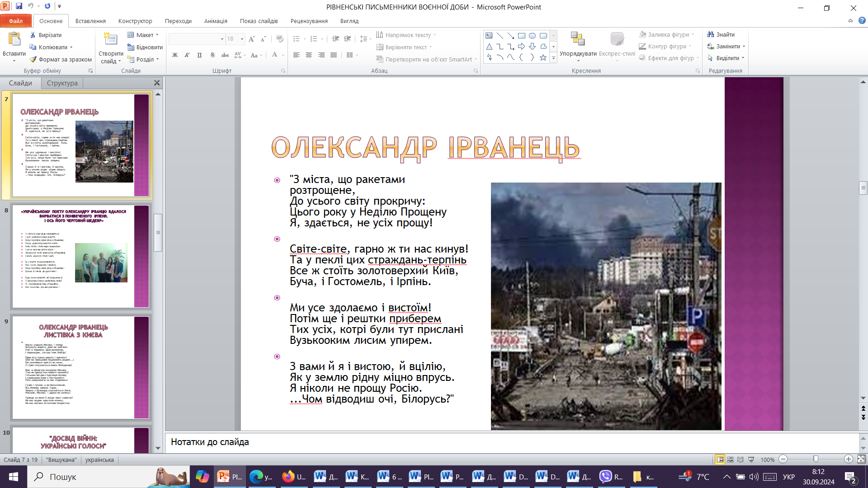Select the Oval shape in the gallery
Image resolution: width=868 pixels, height=488 pixels.
(x=533, y=35)
